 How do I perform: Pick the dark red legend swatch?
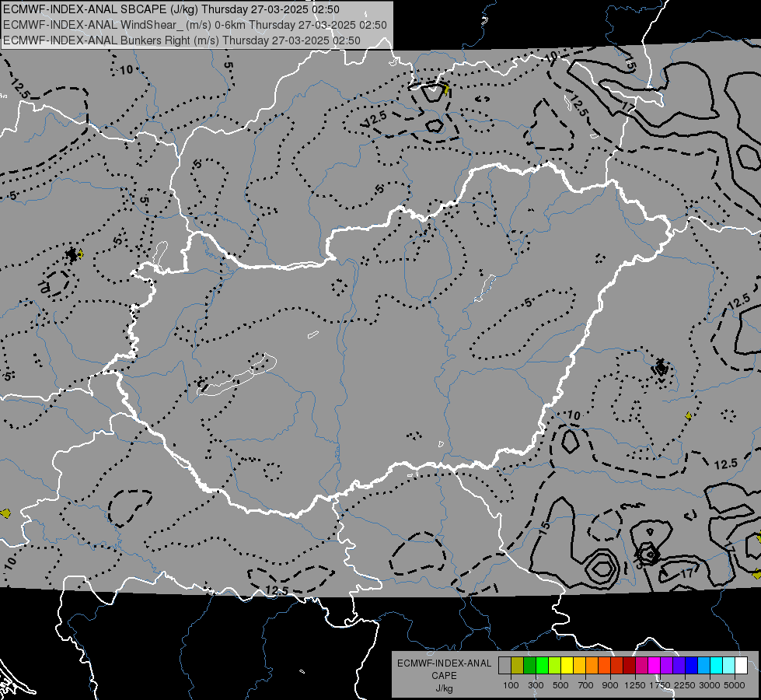[630, 665]
